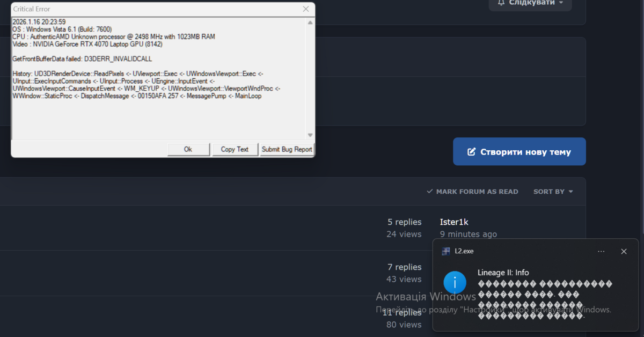This screenshot has height=337, width=644.
Task: Click the Copy Text button
Action: tap(235, 149)
